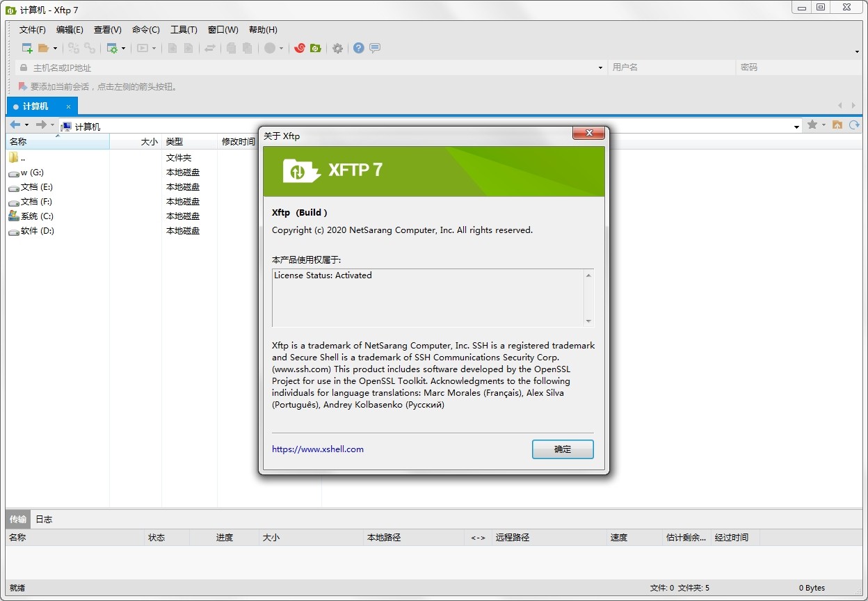Click the upload file toolbar icon
Screen dimensions: 868x601
click(x=172, y=48)
